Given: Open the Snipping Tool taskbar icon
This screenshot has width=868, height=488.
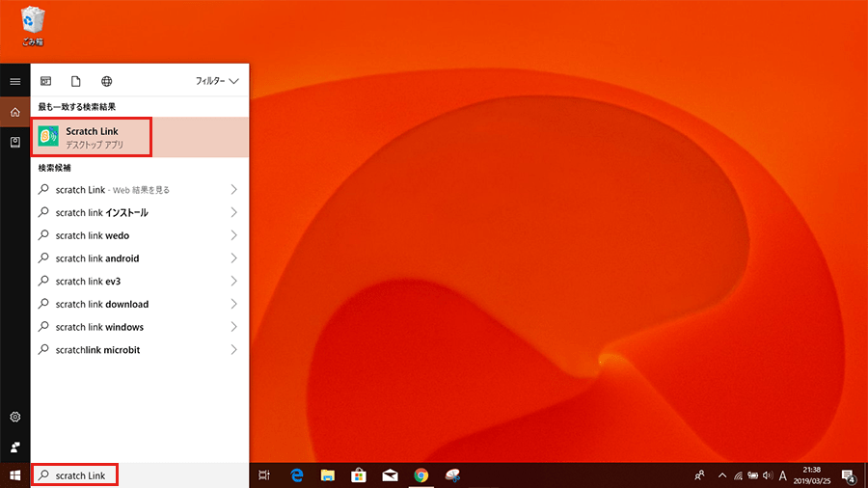Looking at the screenshot, I should click(452, 475).
